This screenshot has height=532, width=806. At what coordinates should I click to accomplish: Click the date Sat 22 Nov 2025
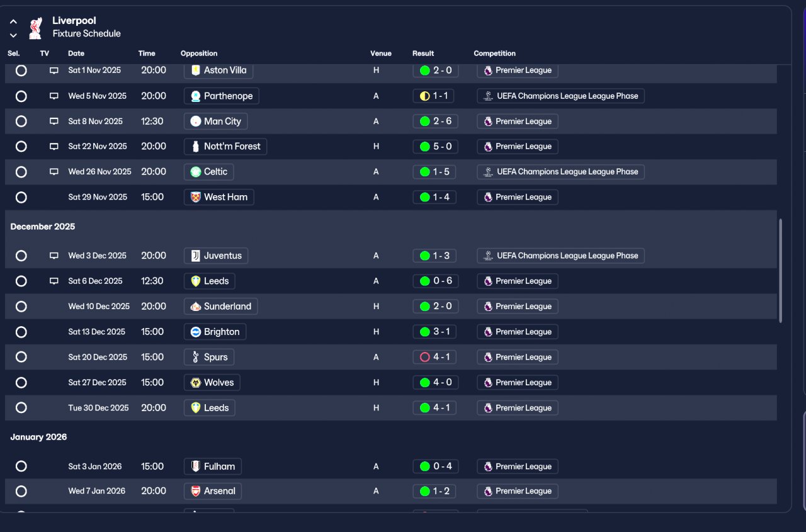pos(98,147)
